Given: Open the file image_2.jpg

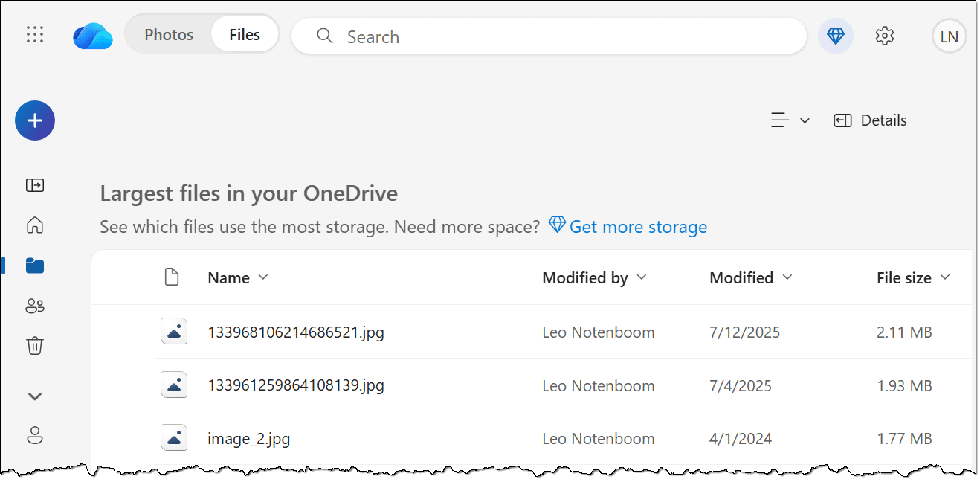Looking at the screenshot, I should (249, 439).
